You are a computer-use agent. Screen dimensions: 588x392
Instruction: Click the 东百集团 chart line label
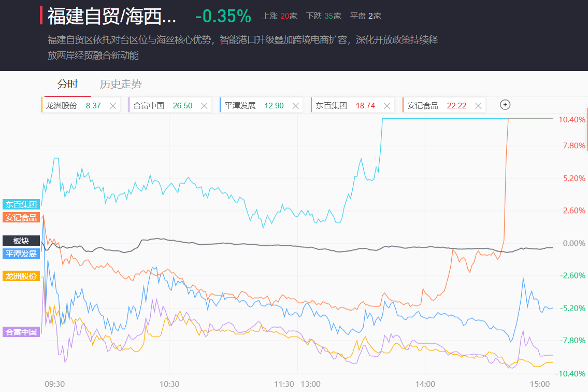pos(21,204)
